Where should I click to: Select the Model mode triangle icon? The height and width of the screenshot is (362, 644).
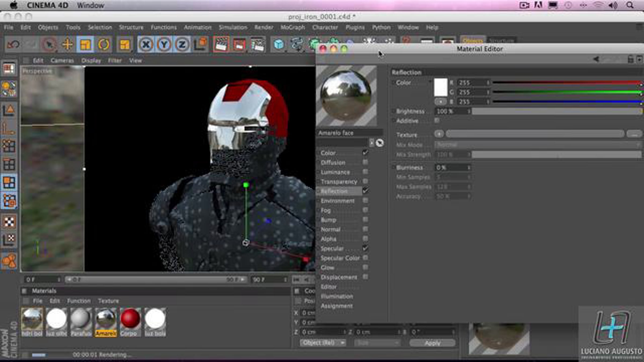point(9,110)
